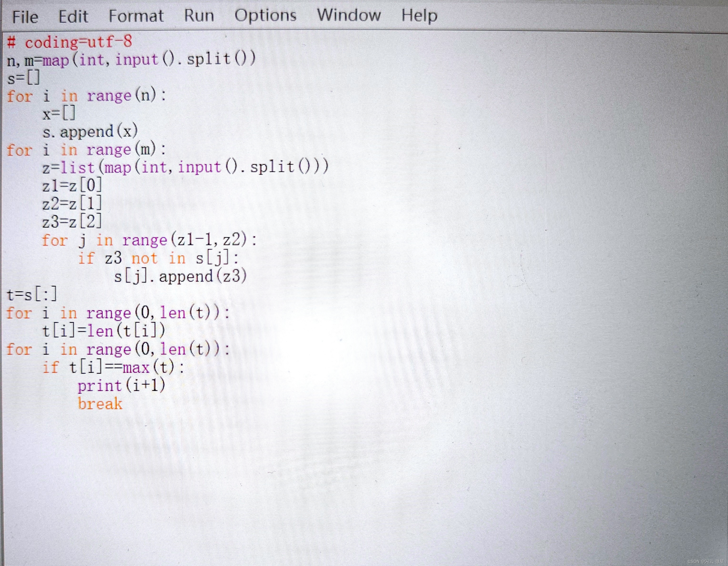Click the 'if t[i]==max(t):' line
Screen dimensions: 728x566
click(x=113, y=367)
